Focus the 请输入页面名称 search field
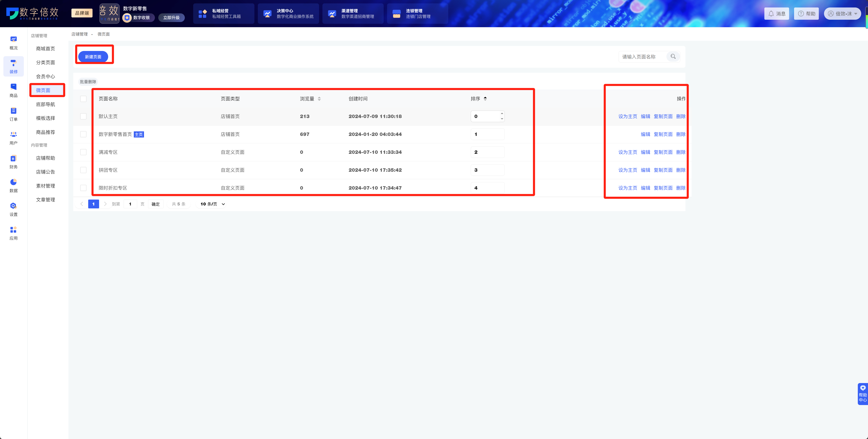Image resolution: width=868 pixels, height=439 pixels. click(642, 57)
